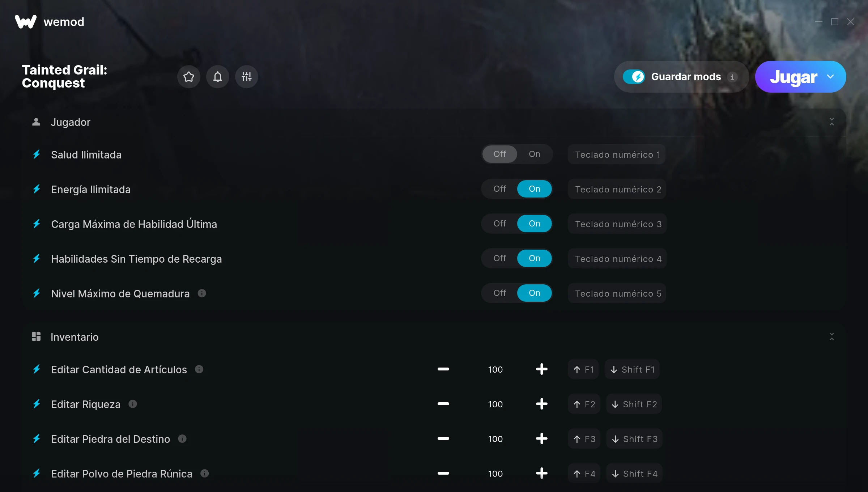This screenshot has height=492, width=868.
Task: Turn off Energía Ilimitada
Action: 499,189
